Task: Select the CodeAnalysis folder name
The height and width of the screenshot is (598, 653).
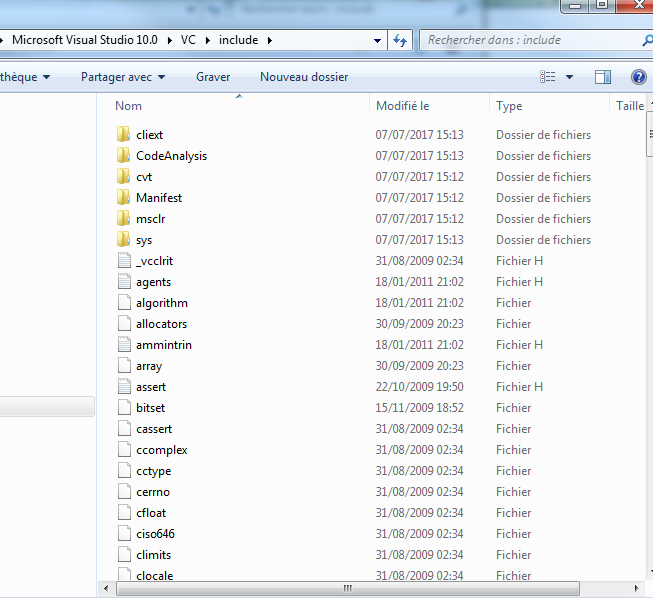Action: [171, 156]
